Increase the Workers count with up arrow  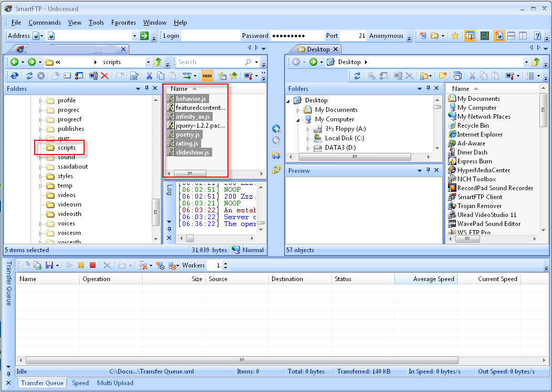(226, 264)
